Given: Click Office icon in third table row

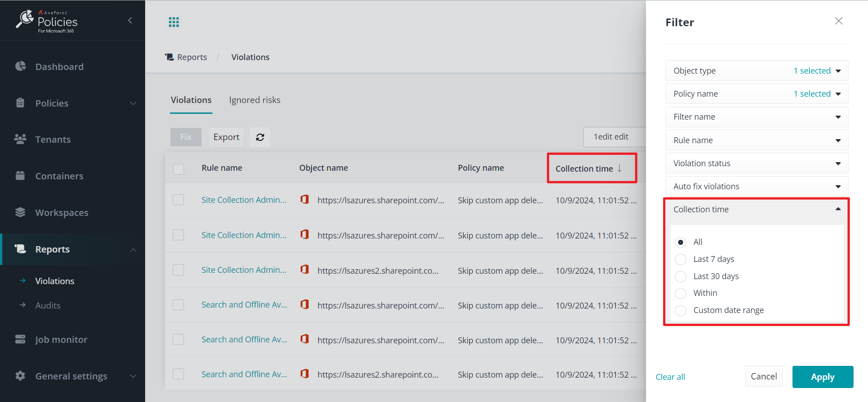Looking at the screenshot, I should pos(305,270).
